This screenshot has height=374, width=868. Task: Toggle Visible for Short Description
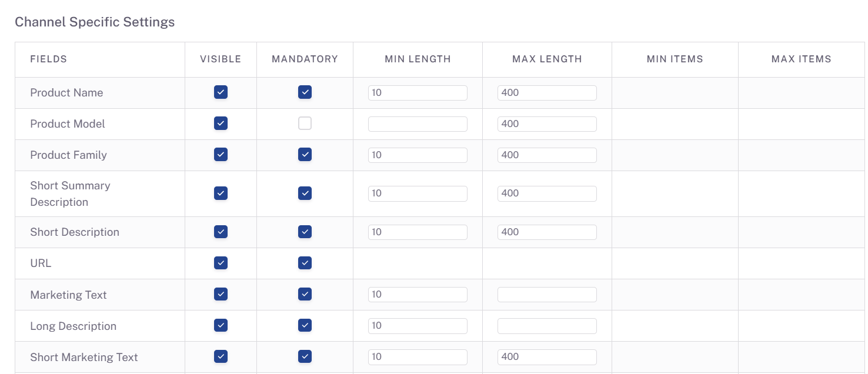pos(221,232)
